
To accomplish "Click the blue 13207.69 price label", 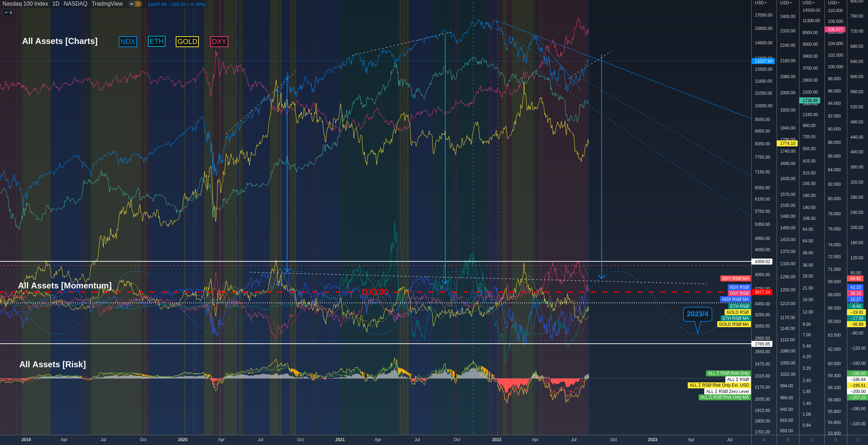I will [x=763, y=61].
